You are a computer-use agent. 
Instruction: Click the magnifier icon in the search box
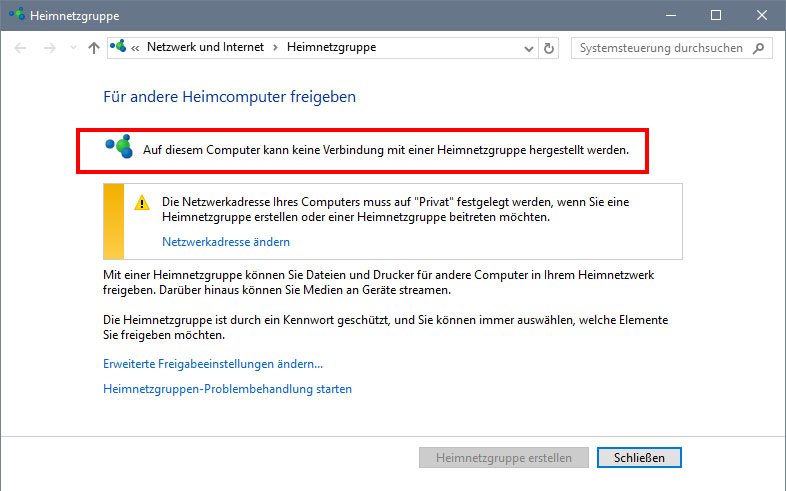click(x=759, y=48)
